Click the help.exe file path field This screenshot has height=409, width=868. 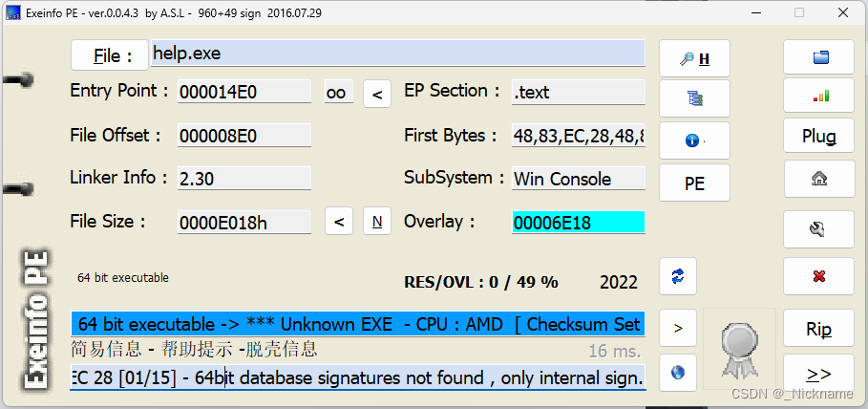point(398,54)
